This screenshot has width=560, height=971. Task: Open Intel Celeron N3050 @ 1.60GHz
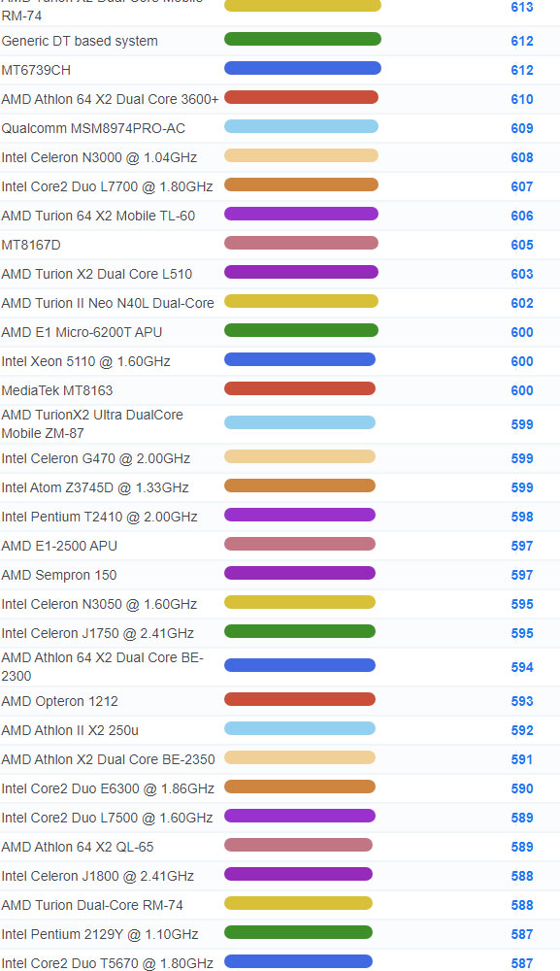[99, 604]
